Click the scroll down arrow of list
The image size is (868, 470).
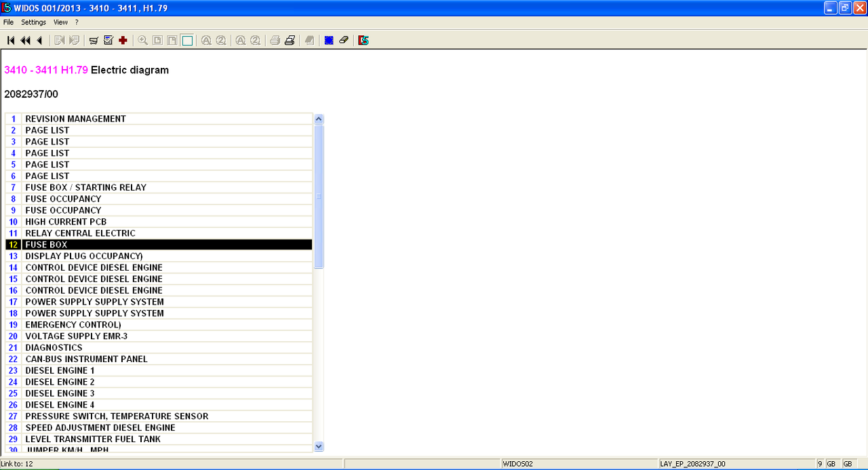tap(319, 446)
